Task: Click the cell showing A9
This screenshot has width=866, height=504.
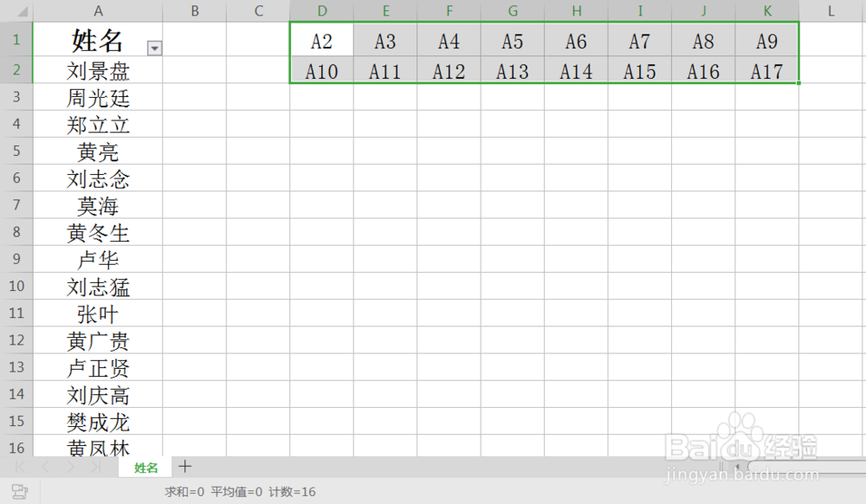Action: (x=766, y=41)
